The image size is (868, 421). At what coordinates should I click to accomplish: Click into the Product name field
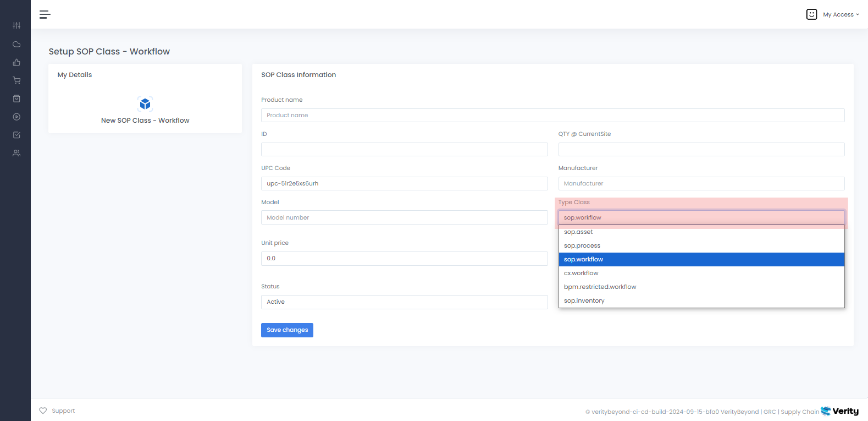point(552,115)
